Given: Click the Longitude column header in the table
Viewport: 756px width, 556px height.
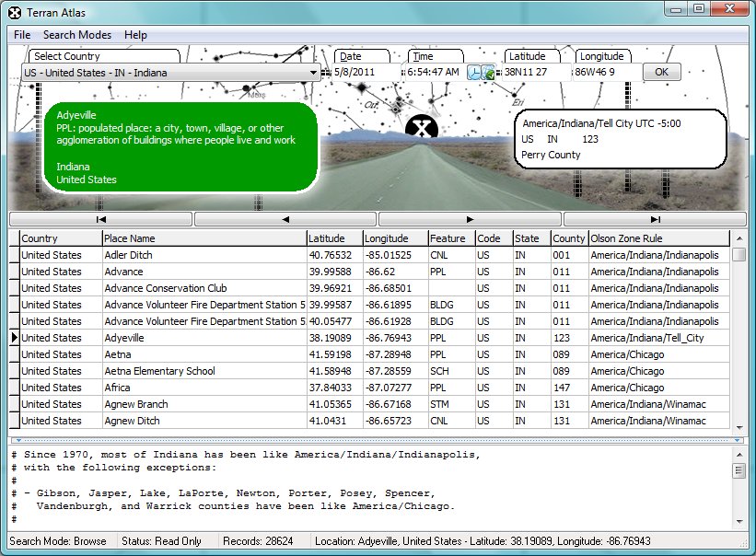Looking at the screenshot, I should coord(395,238).
